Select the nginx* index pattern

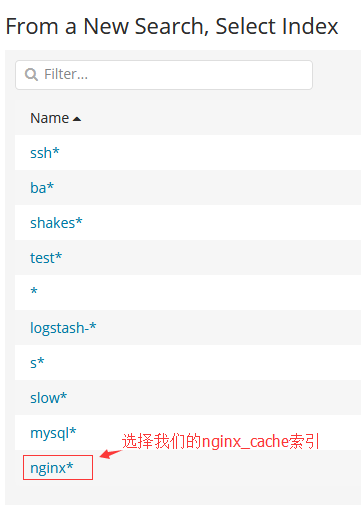(x=52, y=468)
